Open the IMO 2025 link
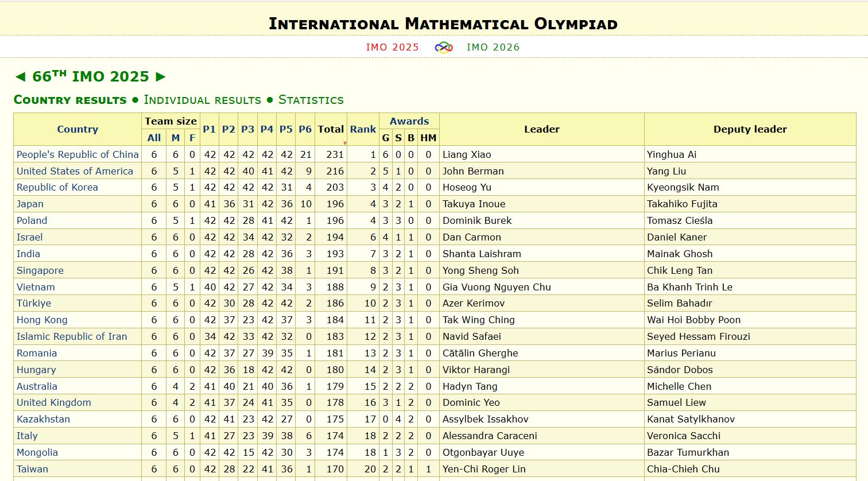This screenshot has width=868, height=481. (x=393, y=47)
